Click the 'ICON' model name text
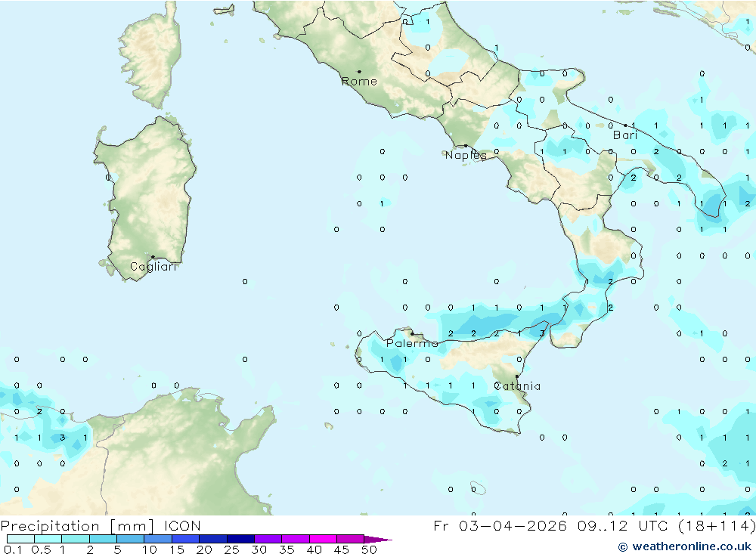Screen dimensions: 756x554 (x=182, y=526)
